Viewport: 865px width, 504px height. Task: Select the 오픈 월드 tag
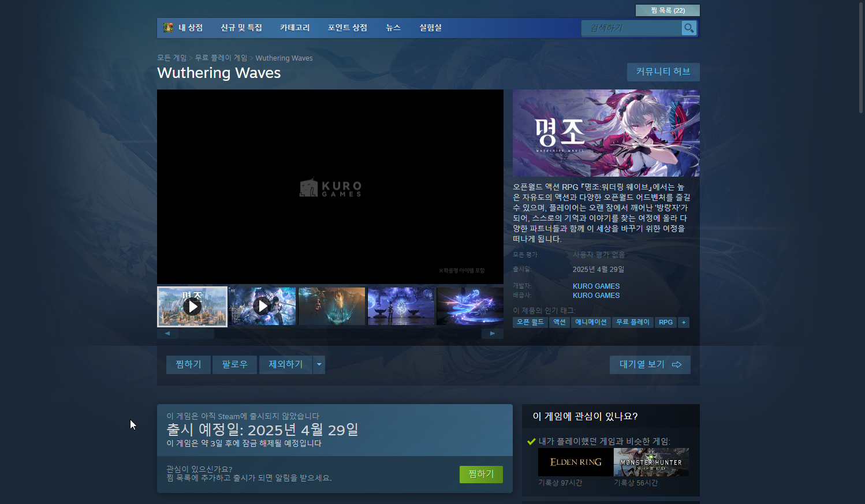click(x=530, y=322)
